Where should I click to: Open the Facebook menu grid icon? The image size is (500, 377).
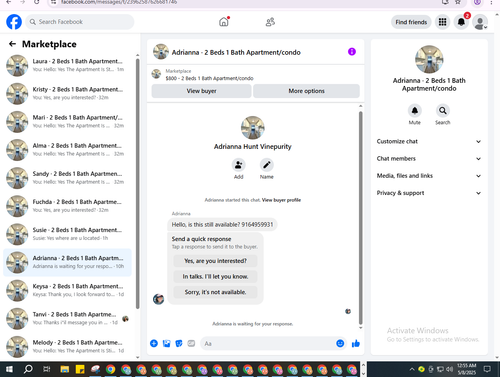tap(442, 22)
